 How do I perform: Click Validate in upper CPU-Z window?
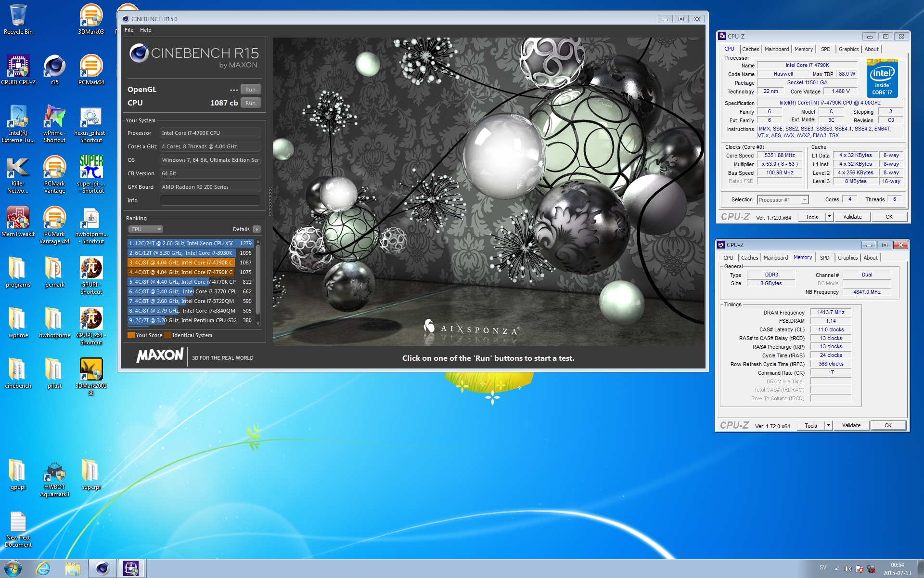point(852,217)
